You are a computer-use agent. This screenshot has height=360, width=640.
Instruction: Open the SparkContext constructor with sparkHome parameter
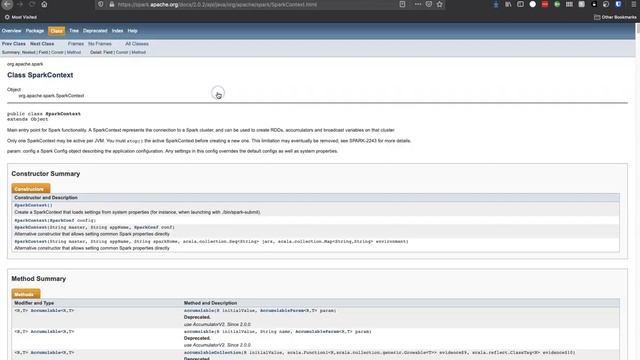click(211, 242)
